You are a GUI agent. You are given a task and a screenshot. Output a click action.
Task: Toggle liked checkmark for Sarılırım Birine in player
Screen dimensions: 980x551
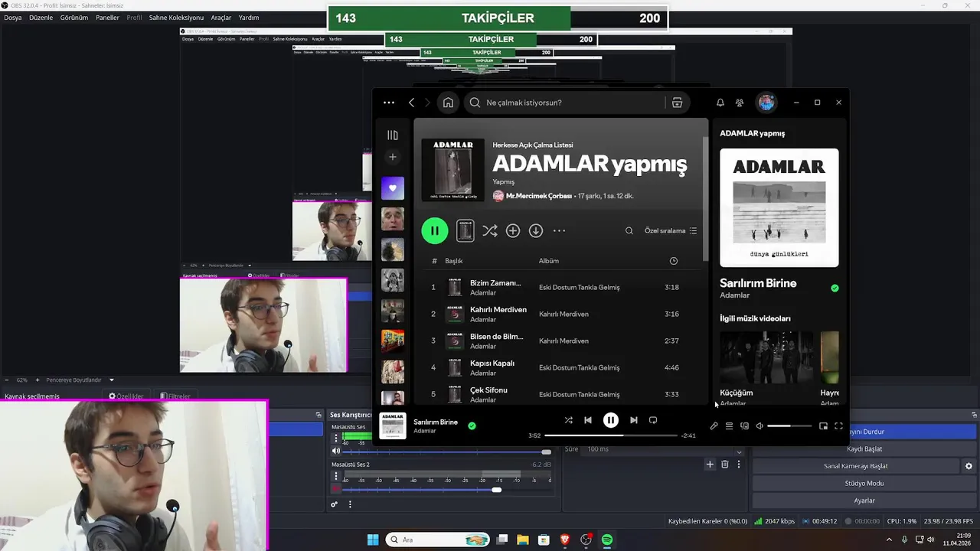click(472, 426)
